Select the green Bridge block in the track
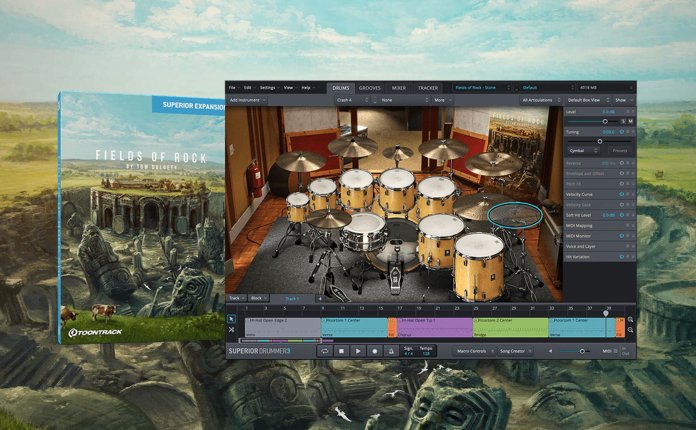The image size is (696, 430). [x=510, y=327]
